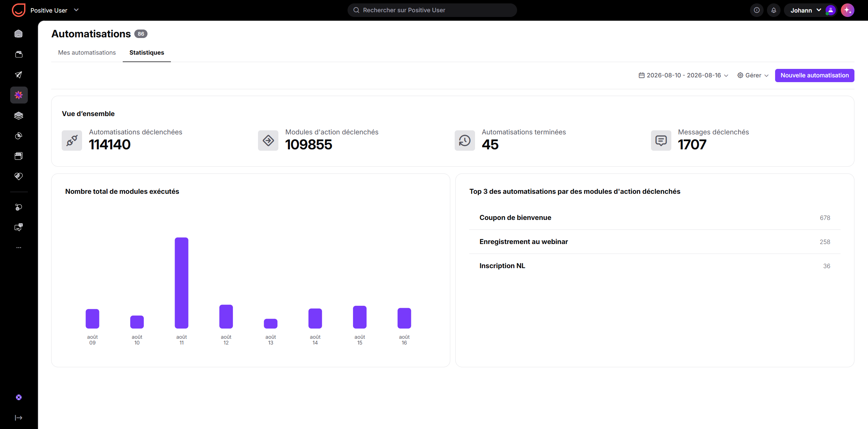Screen dimensions: 868x429
Task: Click the Automatisations page title
Action: pyautogui.click(x=91, y=34)
